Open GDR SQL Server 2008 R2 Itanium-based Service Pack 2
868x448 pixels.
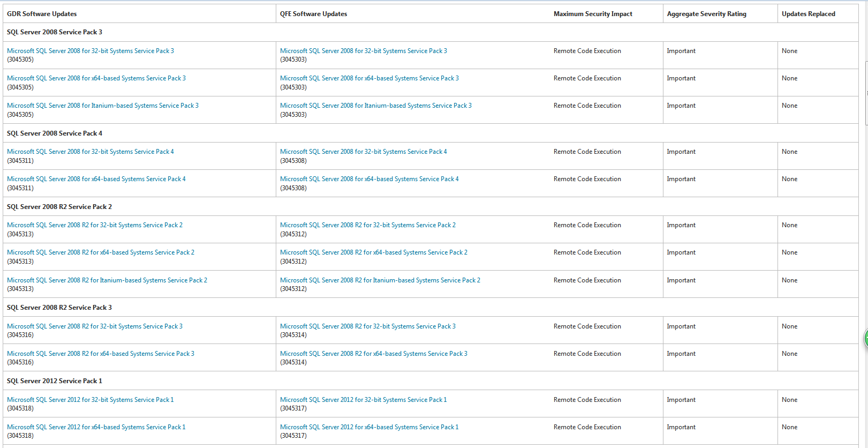click(x=107, y=280)
